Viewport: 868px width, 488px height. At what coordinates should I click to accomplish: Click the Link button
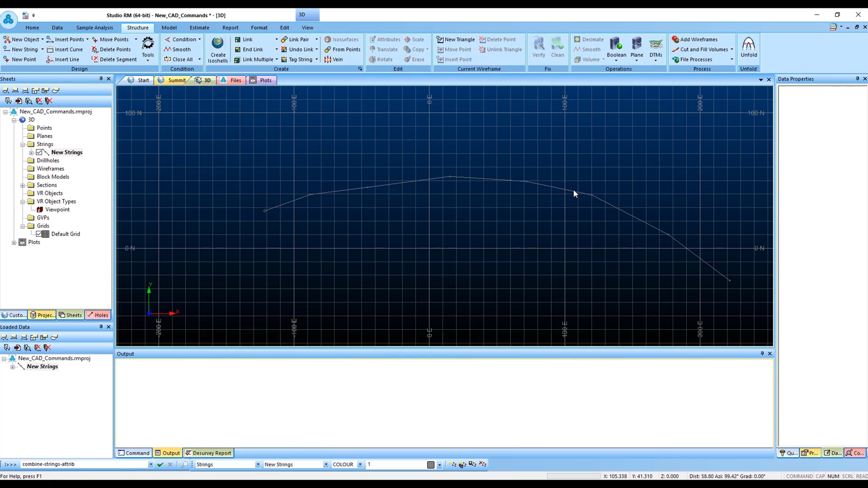[x=244, y=39]
